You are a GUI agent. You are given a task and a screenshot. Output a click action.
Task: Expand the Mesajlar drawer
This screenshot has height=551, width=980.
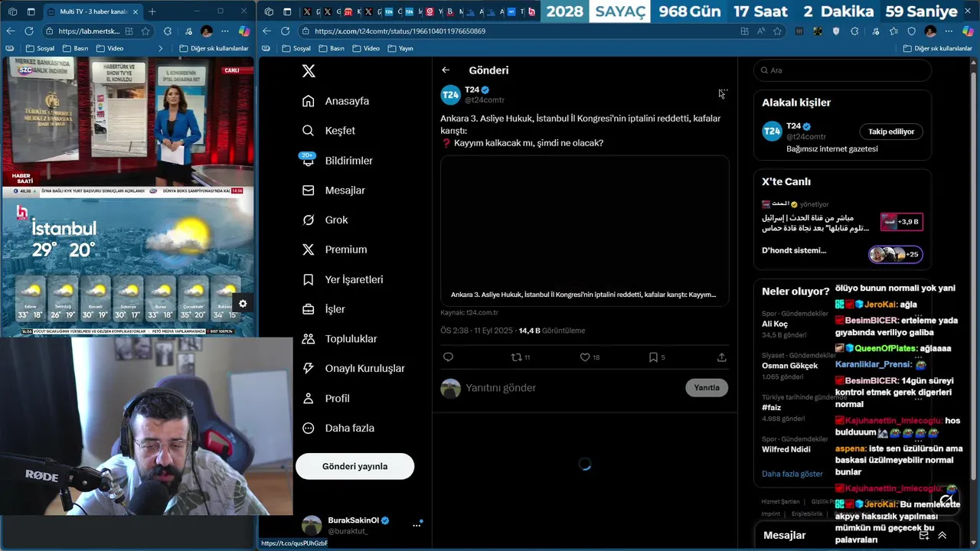[x=942, y=536]
